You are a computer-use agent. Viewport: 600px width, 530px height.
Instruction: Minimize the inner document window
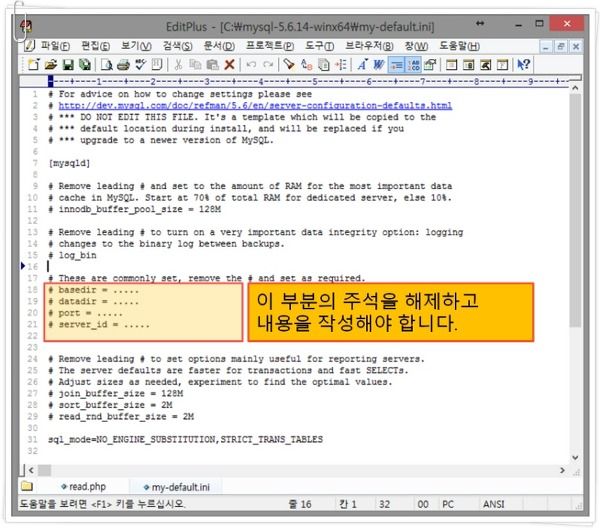click(x=545, y=47)
